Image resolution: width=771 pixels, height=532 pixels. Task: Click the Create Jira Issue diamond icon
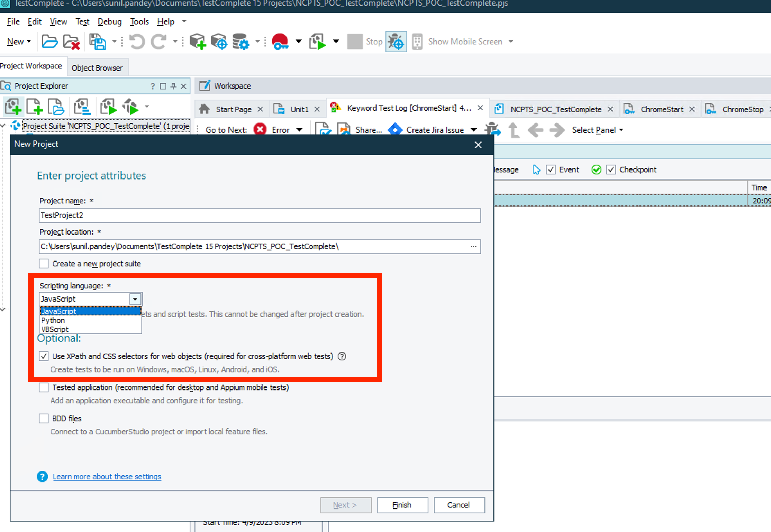coord(395,130)
